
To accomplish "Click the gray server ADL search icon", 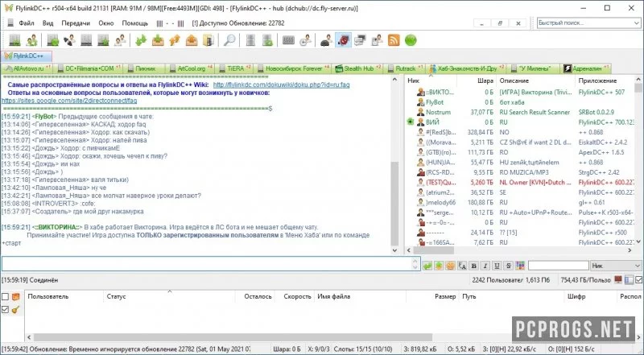I will 250,40.
